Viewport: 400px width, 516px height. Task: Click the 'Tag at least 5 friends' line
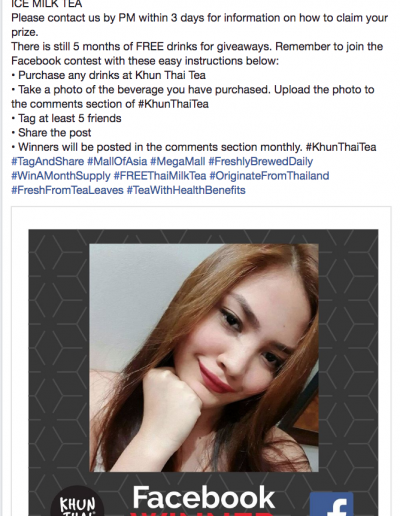[x=66, y=118]
